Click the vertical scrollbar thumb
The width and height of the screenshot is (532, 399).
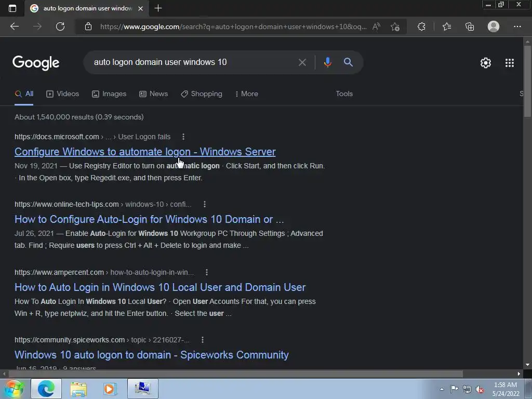[x=527, y=81]
